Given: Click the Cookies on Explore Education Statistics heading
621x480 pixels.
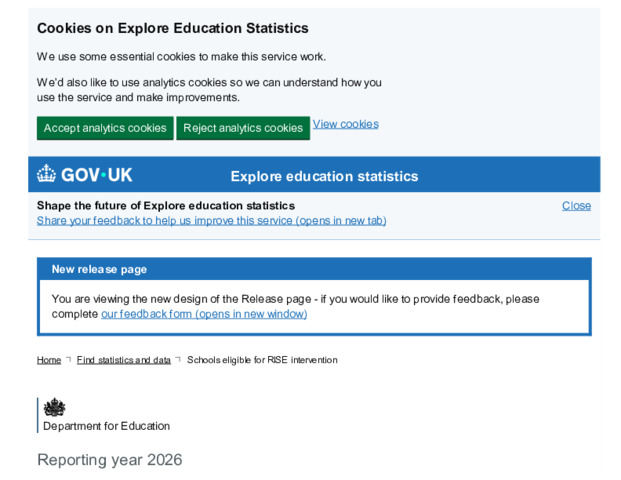Looking at the screenshot, I should (173, 28).
